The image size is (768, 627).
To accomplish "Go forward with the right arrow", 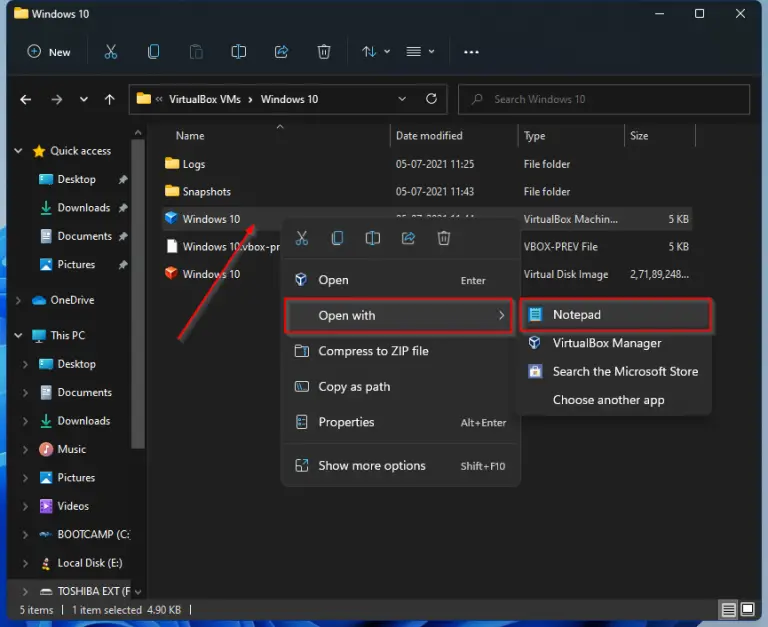I will click(x=57, y=100).
